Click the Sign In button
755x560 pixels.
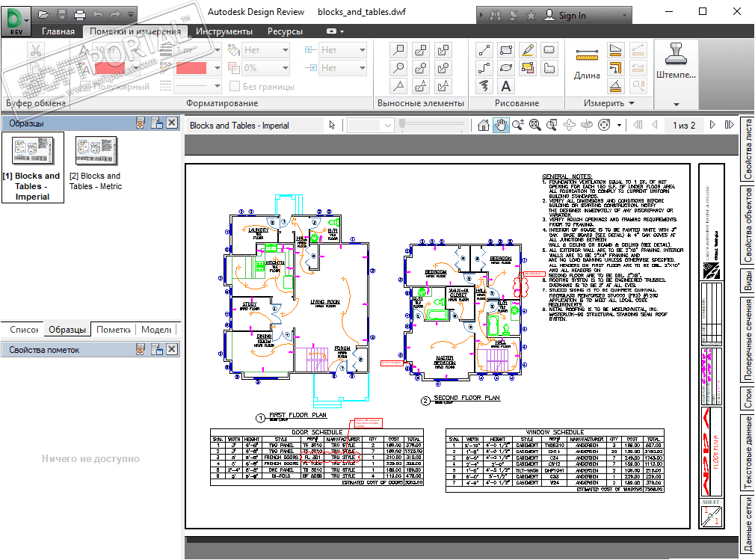click(565, 16)
